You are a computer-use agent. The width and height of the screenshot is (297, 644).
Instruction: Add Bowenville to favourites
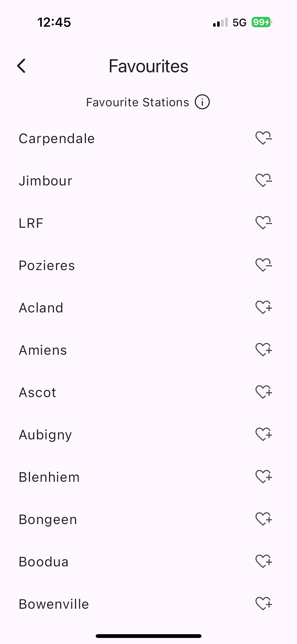pyautogui.click(x=263, y=604)
